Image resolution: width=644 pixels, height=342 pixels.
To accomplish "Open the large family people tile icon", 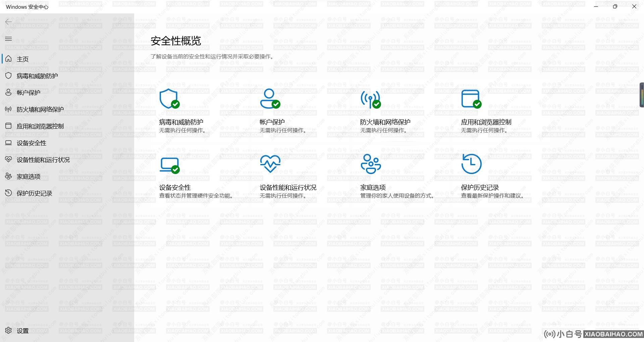I will [371, 164].
